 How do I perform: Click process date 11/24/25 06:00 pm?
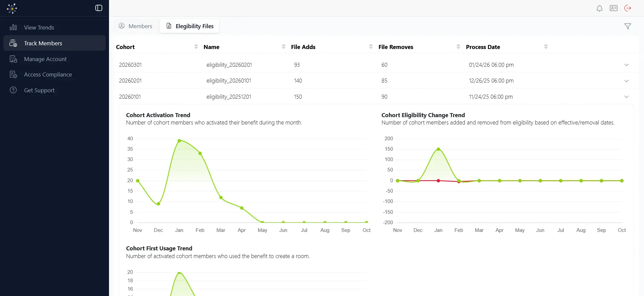[491, 97]
